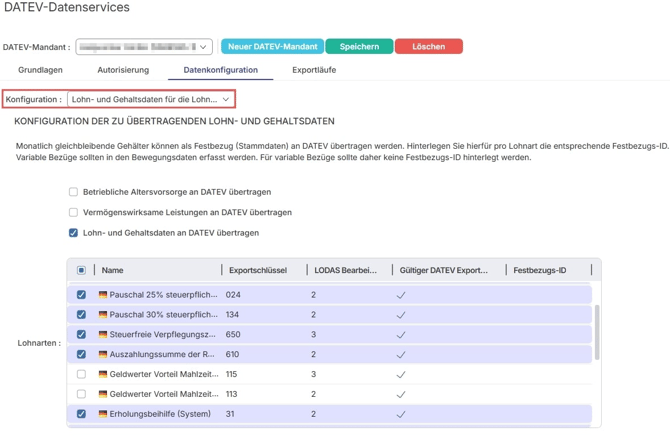670x436 pixels.
Task: Click the LODAS Bearbei... column header
Action: [x=345, y=270]
